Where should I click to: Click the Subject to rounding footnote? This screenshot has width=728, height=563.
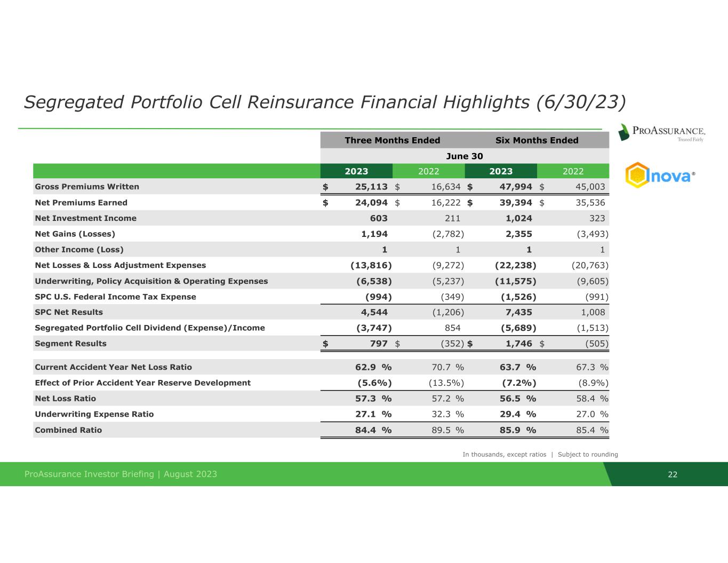click(x=588, y=455)
